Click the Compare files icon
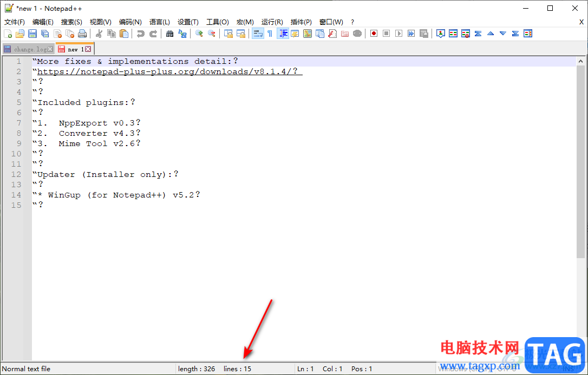588x375 pixels. pyautogui.click(x=453, y=34)
